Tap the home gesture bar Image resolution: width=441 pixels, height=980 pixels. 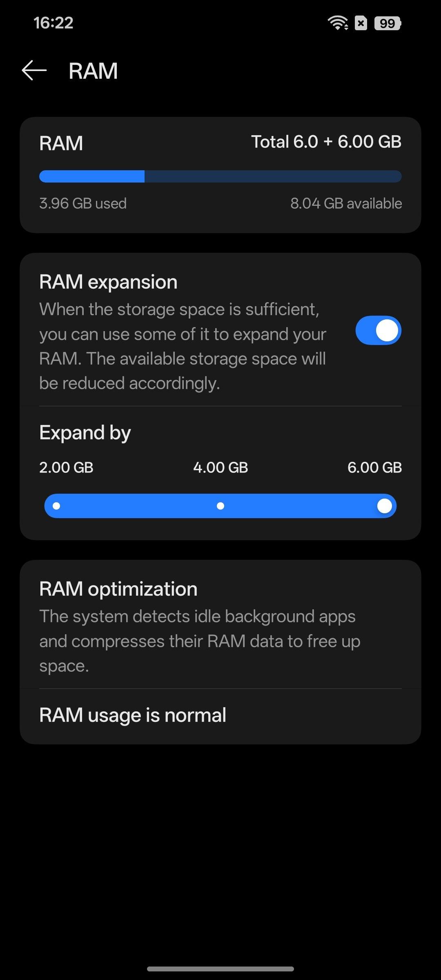(x=220, y=969)
